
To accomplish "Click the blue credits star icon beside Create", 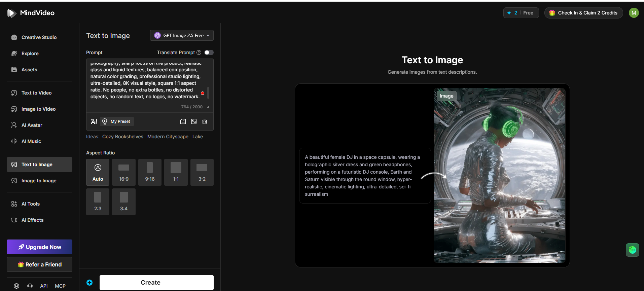I will (90, 283).
